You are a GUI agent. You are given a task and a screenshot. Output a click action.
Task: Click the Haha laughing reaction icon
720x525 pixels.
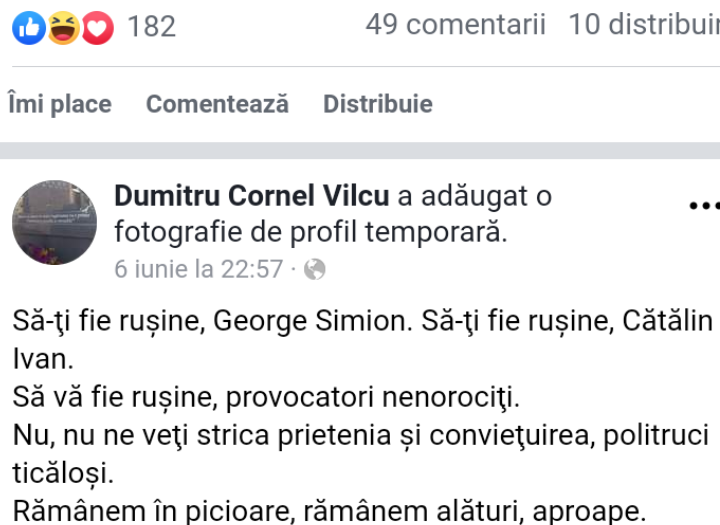[63, 27]
